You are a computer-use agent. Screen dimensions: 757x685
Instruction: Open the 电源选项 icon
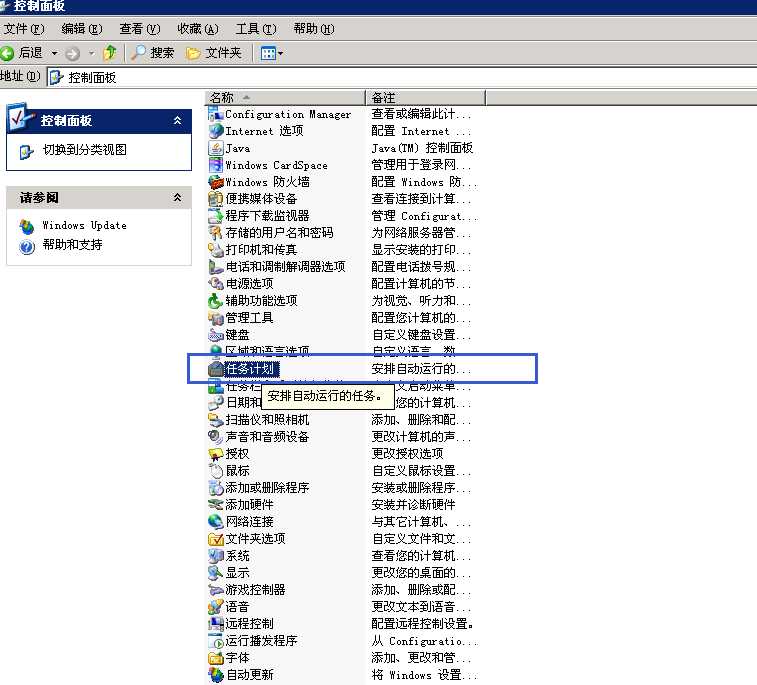215,283
